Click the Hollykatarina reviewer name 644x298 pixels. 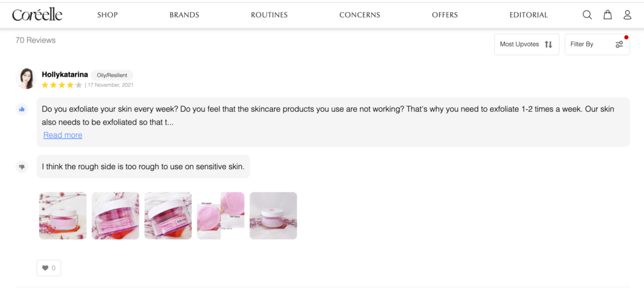tap(65, 75)
